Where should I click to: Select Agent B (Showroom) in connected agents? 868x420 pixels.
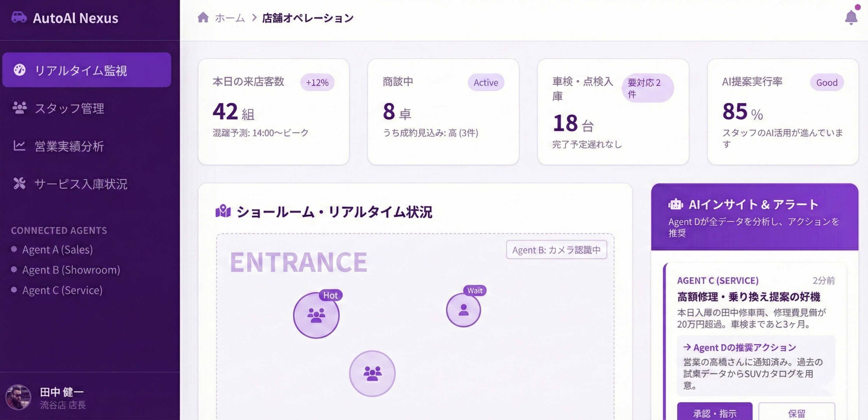pyautogui.click(x=71, y=270)
